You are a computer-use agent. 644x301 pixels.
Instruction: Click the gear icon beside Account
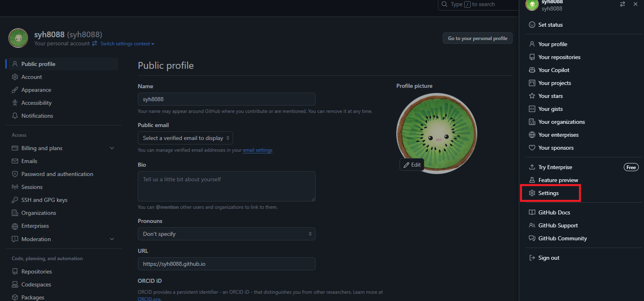(15, 77)
